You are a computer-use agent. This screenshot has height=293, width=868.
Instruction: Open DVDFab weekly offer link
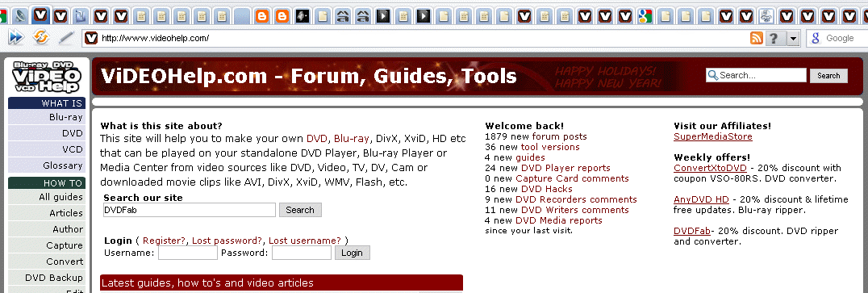pyautogui.click(x=692, y=231)
